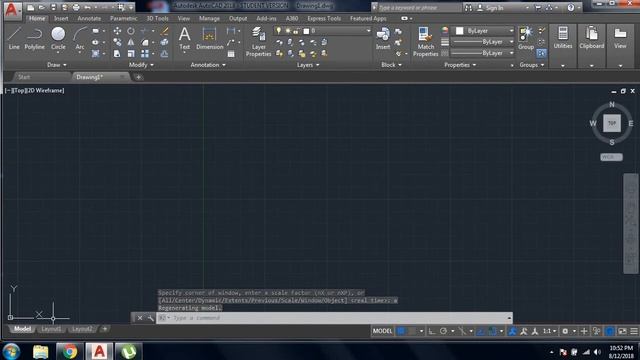Image resolution: width=640 pixels, height=360 pixels.
Task: Open the Annotate ribbon tab
Action: (x=89, y=18)
